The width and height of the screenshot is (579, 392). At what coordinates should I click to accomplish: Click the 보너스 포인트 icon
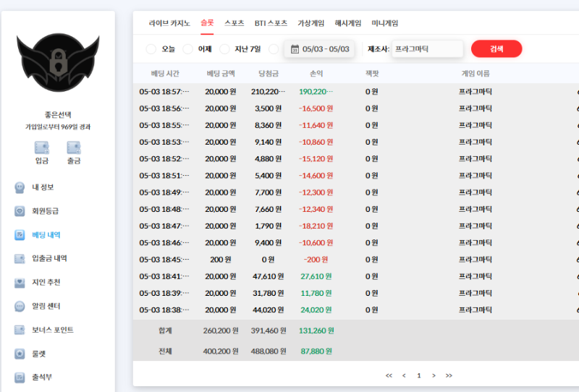20,330
